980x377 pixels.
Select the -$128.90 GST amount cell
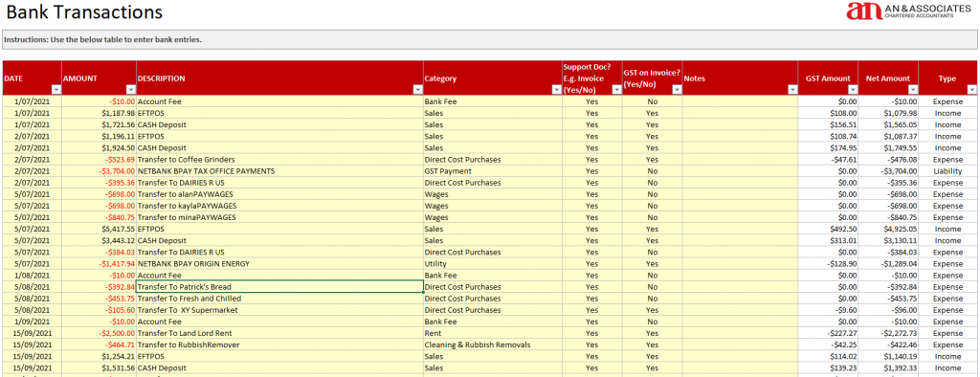(828, 264)
